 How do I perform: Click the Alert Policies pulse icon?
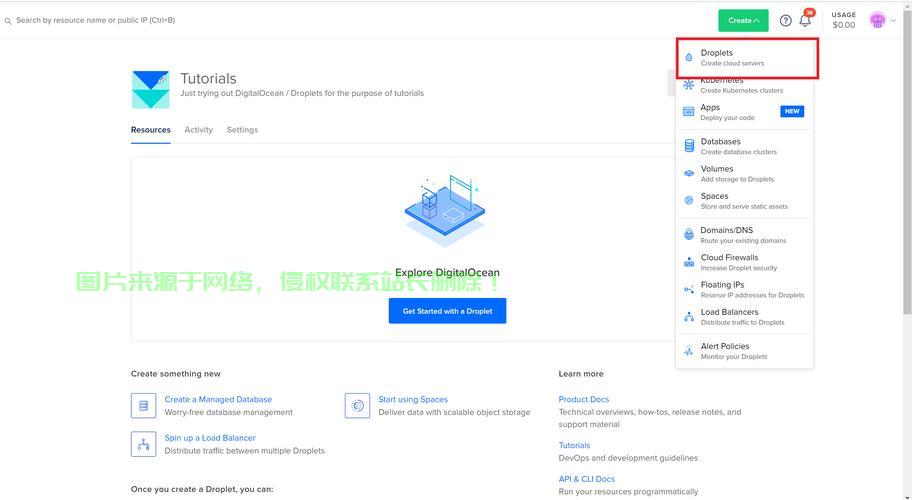click(x=689, y=351)
